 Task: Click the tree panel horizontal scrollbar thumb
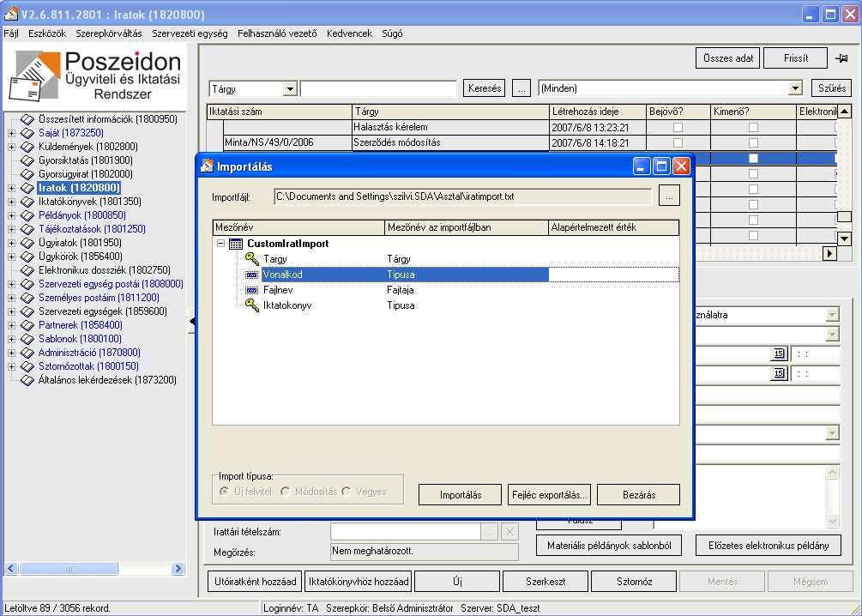coord(69,568)
